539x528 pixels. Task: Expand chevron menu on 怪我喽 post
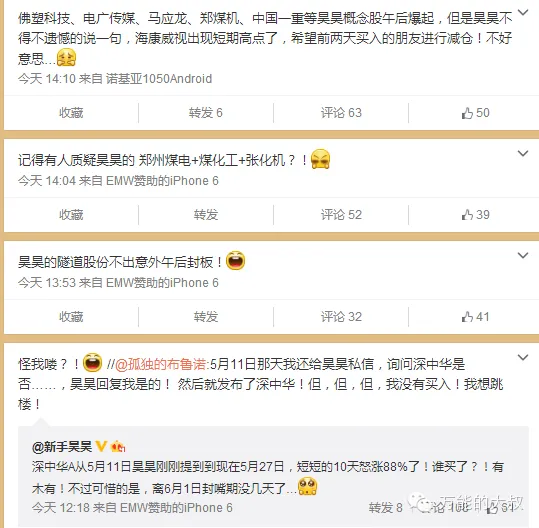[523, 358]
